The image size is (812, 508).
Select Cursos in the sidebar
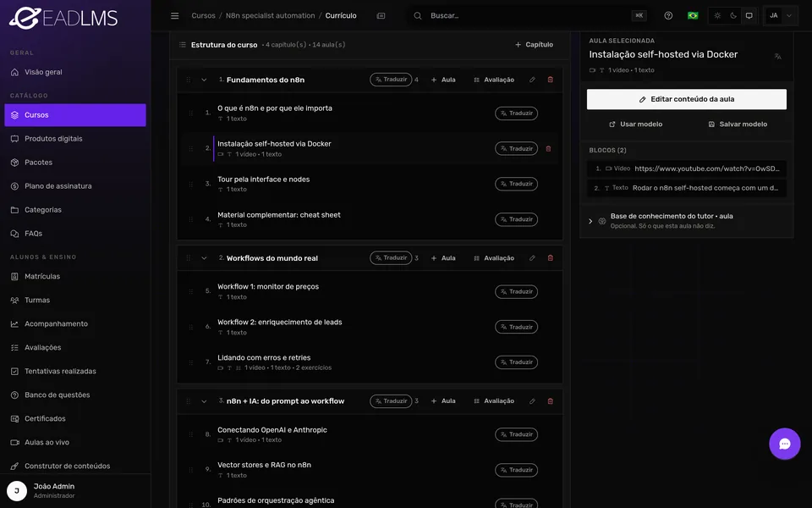75,115
